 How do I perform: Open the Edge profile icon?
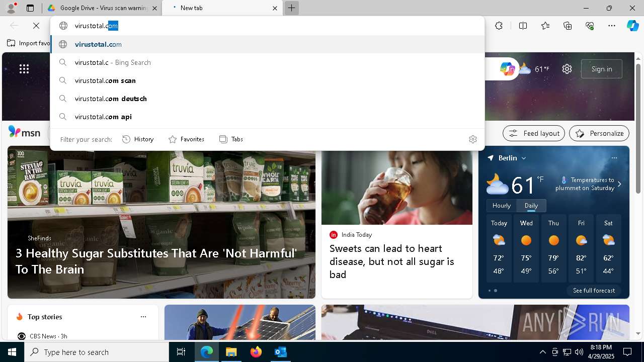coord(11,8)
